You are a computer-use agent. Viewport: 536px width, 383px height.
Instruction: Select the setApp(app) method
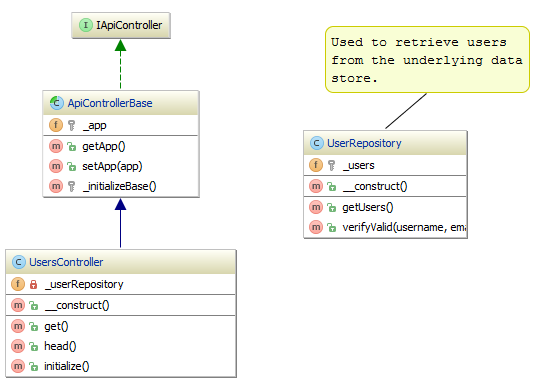coord(112,166)
